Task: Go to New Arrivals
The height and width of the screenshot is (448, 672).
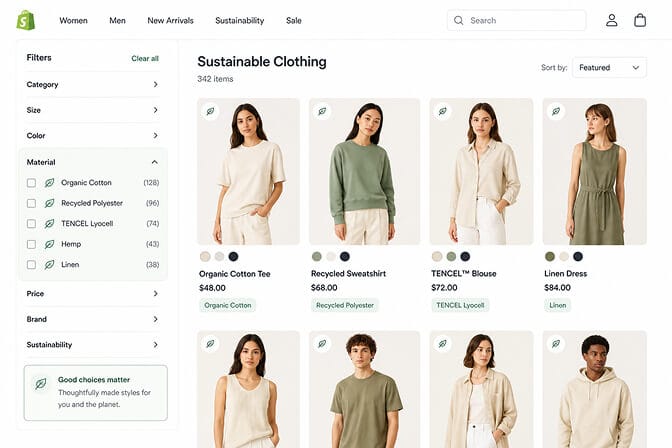Action: pyautogui.click(x=170, y=21)
